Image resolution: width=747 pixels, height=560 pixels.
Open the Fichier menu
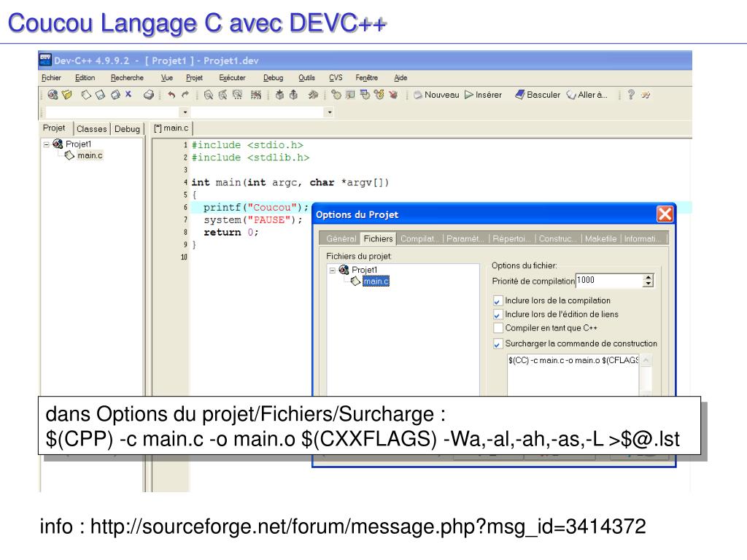click(x=52, y=77)
